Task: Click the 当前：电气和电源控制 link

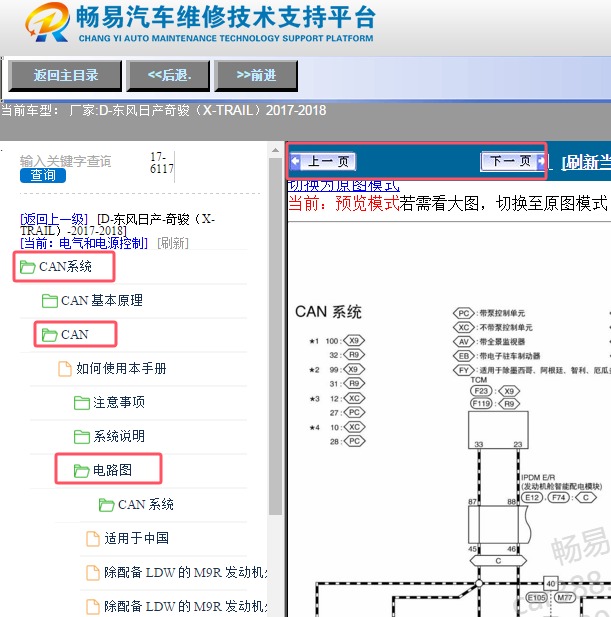Action: click(84, 243)
